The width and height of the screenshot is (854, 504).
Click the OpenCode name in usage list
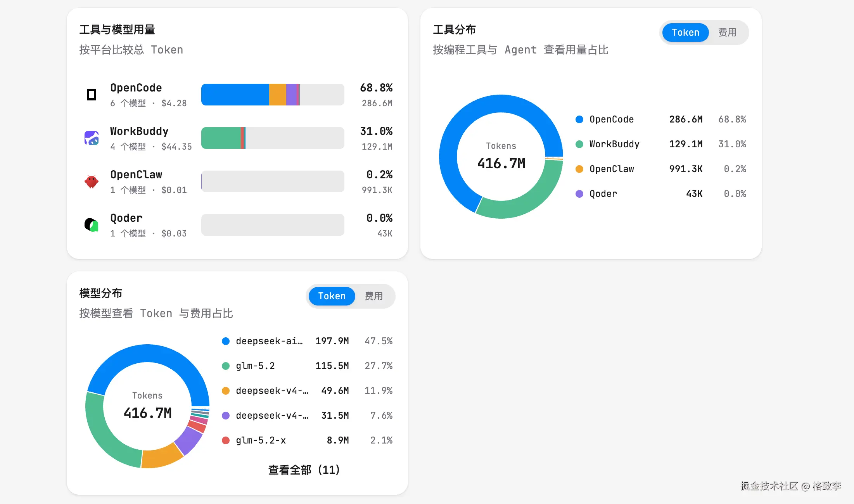point(136,88)
